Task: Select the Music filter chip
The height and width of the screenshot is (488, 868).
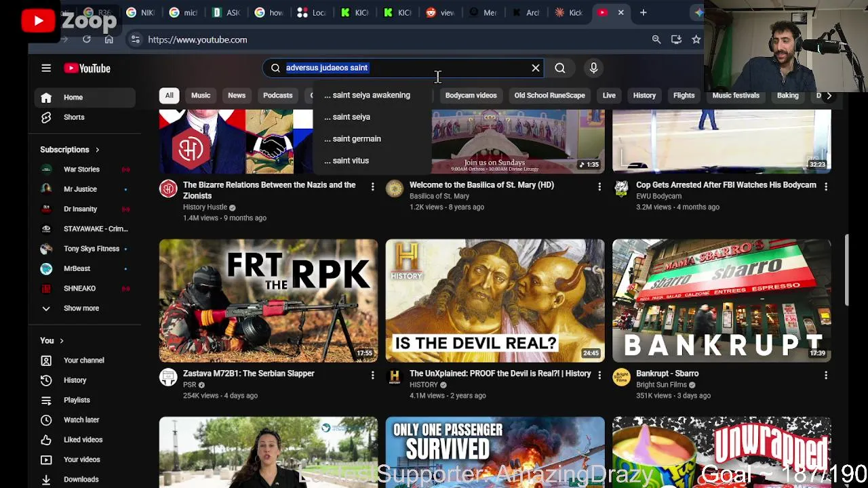Action: pyautogui.click(x=201, y=96)
